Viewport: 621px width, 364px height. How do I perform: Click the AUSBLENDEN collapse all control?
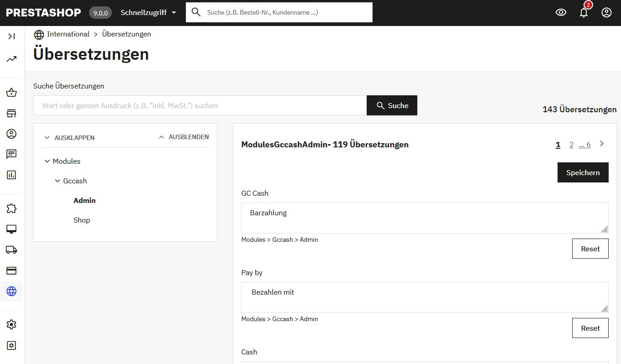184,137
